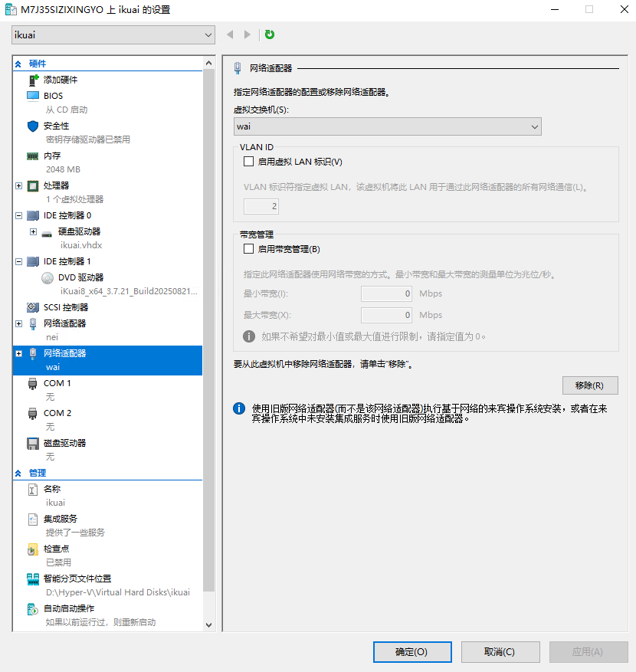
Task: Select the checkpoint icon under management
Action: pyautogui.click(x=33, y=549)
